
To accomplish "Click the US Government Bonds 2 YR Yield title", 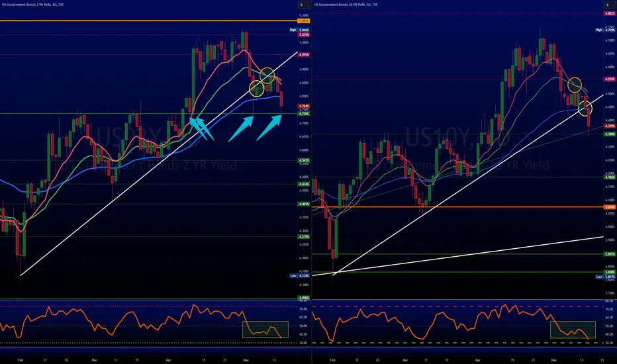I will pyautogui.click(x=32, y=5).
